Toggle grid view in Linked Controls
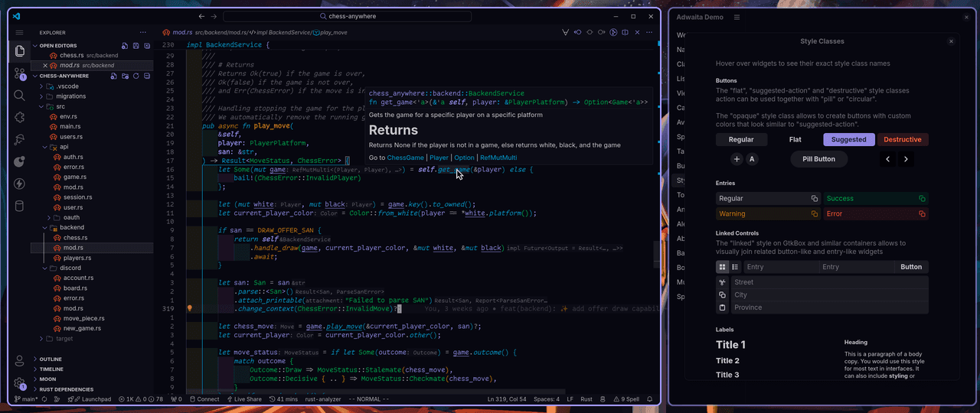 722,267
